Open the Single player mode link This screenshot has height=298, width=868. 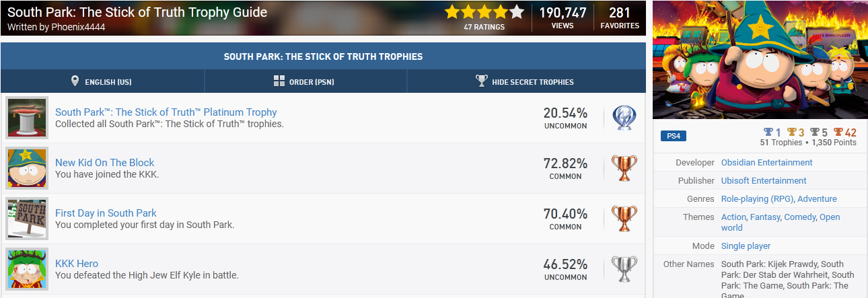[746, 246]
